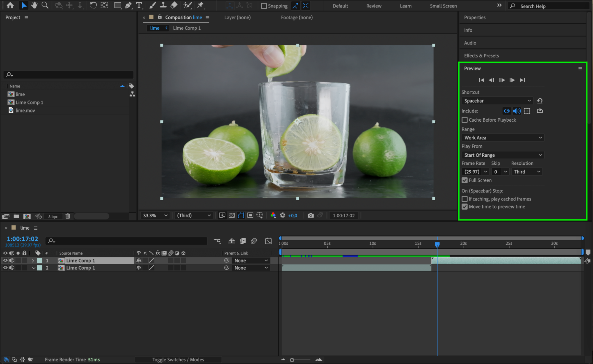
Task: Open the viewer resolution dropdown (Third)
Action: point(193,215)
